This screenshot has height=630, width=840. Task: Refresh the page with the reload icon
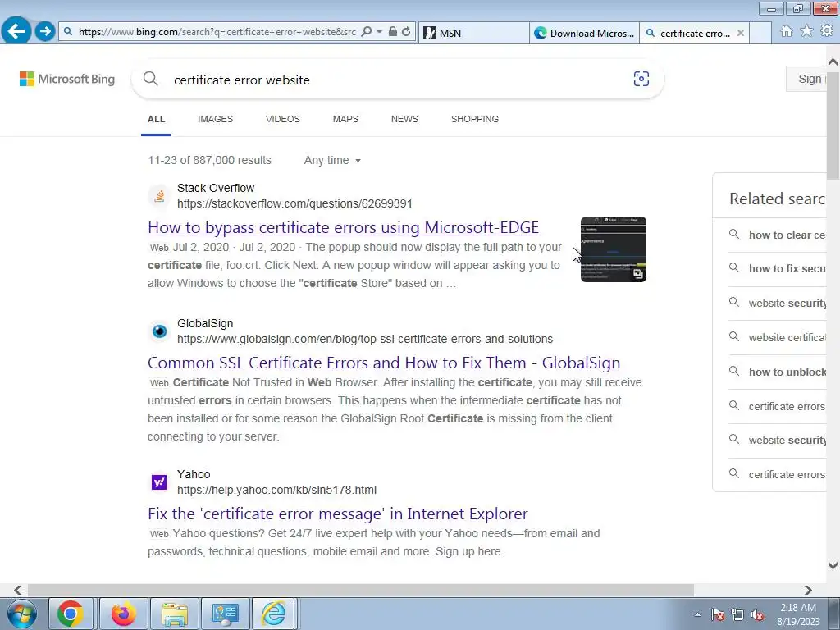coord(407,32)
